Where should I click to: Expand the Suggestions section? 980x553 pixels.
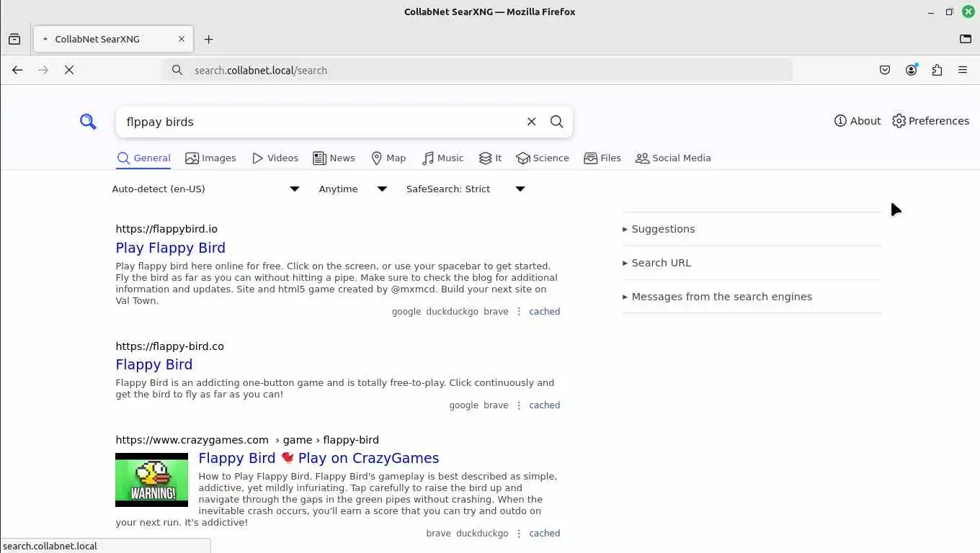[x=752, y=229]
